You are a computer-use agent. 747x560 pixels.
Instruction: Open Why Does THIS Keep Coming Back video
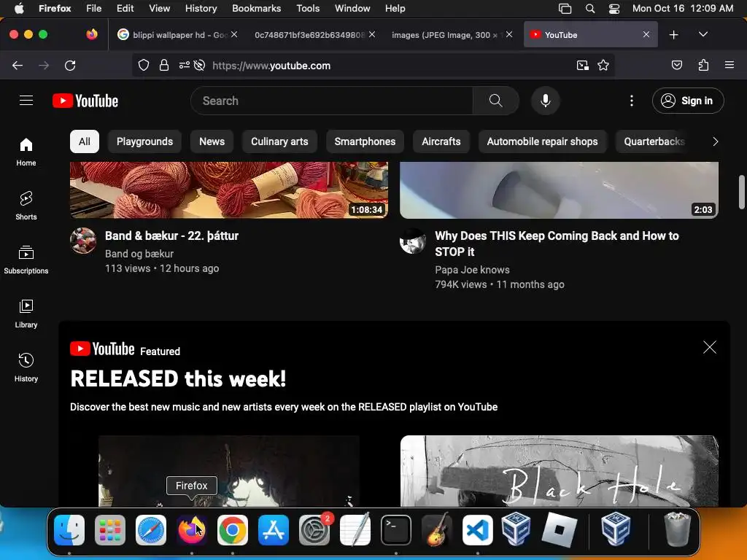click(x=557, y=244)
